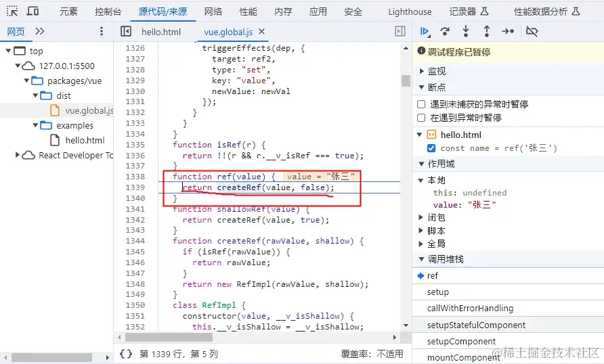The image size is (604, 364).
Task: Open the 性能 tab
Action: click(x=248, y=12)
